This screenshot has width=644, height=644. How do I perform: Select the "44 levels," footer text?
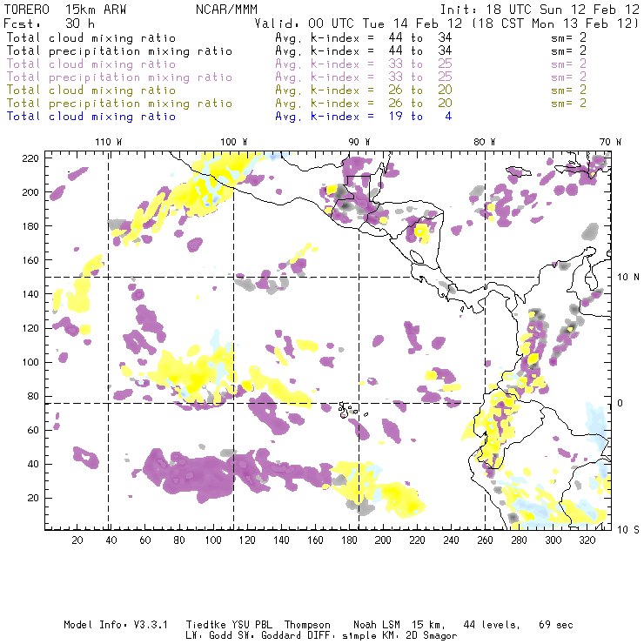[492, 625]
